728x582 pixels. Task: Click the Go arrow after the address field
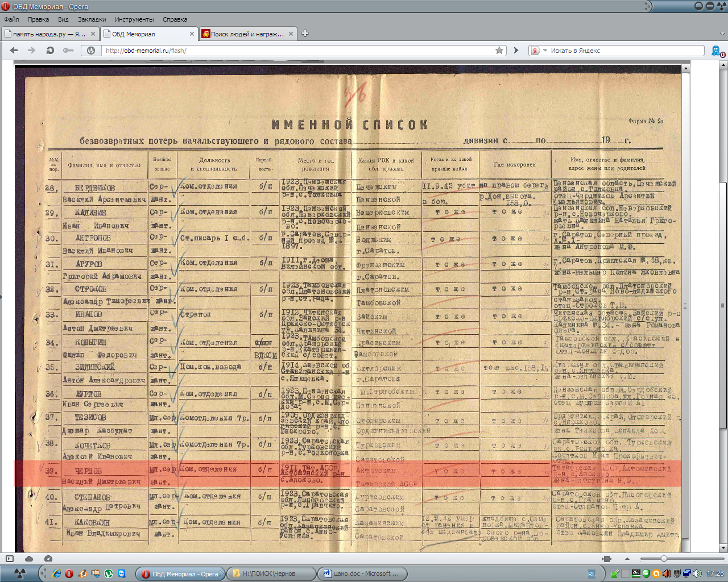pos(516,51)
